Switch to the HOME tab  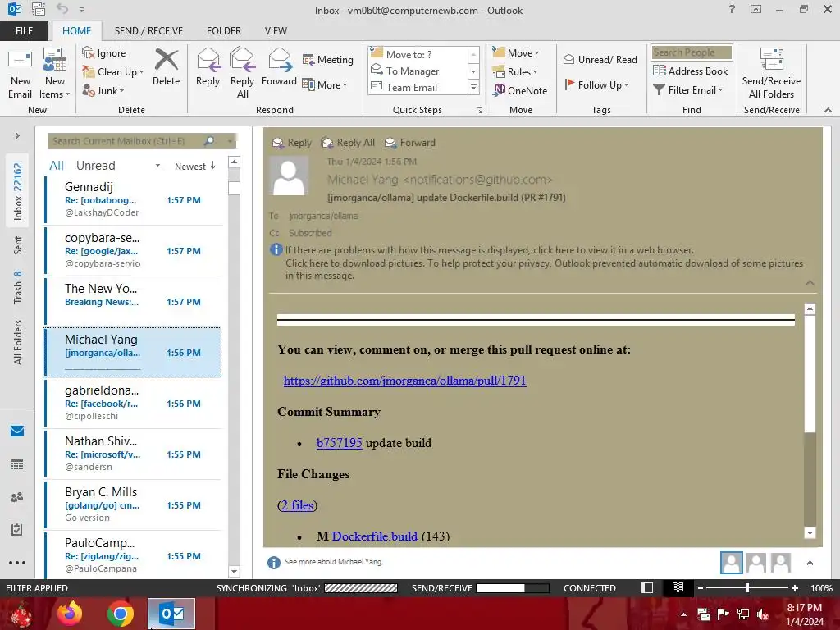[x=76, y=30]
